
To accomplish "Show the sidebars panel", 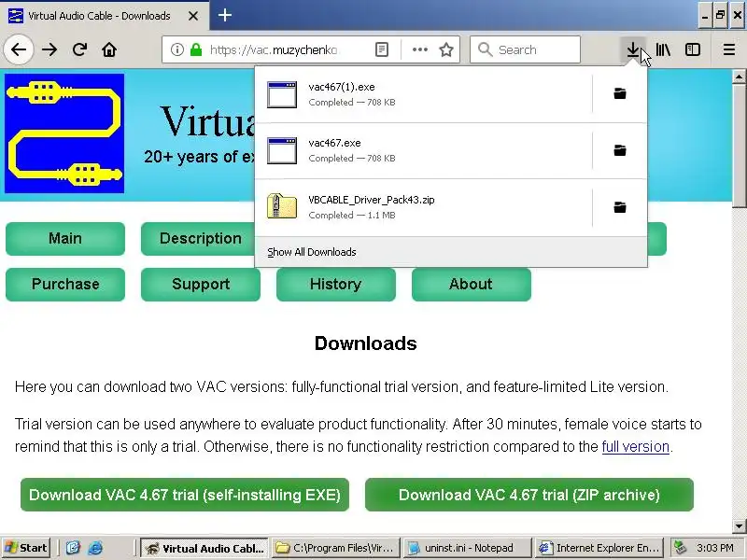I will pyautogui.click(x=692, y=49).
